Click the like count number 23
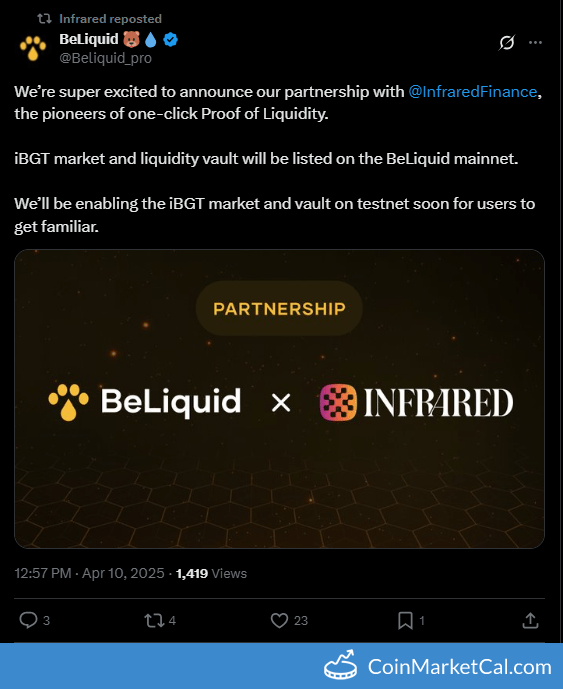This screenshot has height=689, width=563. 301,620
